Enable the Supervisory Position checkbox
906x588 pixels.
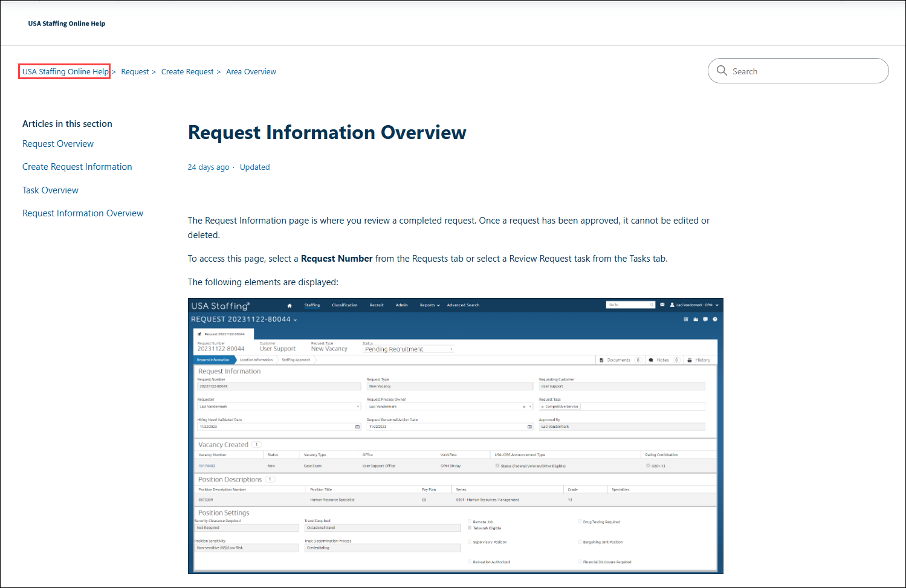coord(470,541)
